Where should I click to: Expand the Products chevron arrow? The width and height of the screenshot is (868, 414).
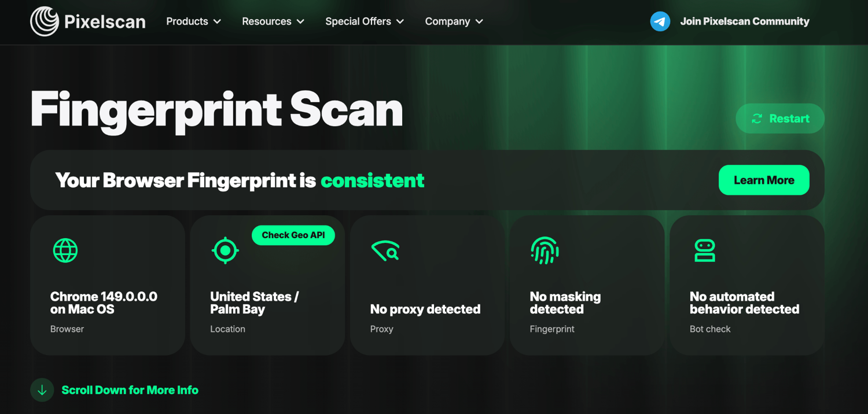pos(217,21)
